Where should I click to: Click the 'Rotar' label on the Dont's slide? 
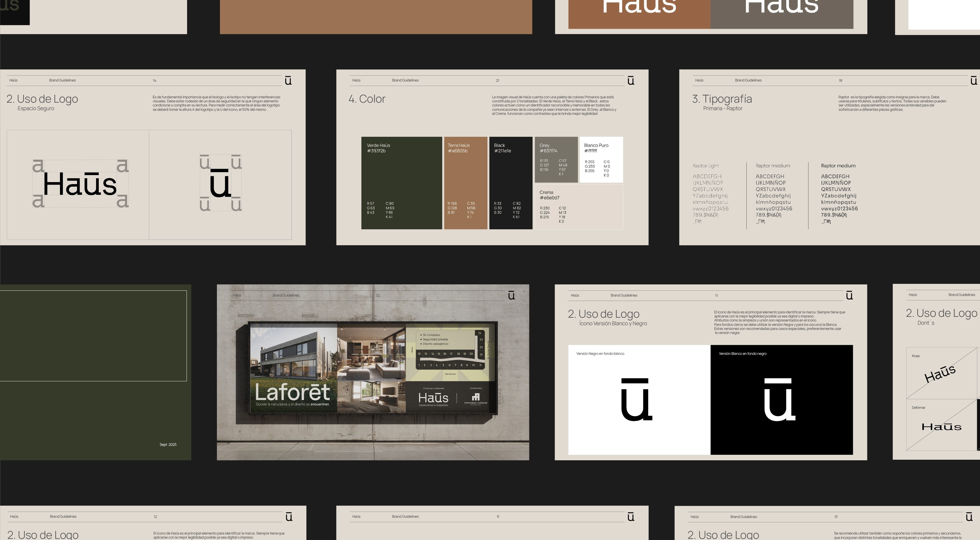pos(916,356)
